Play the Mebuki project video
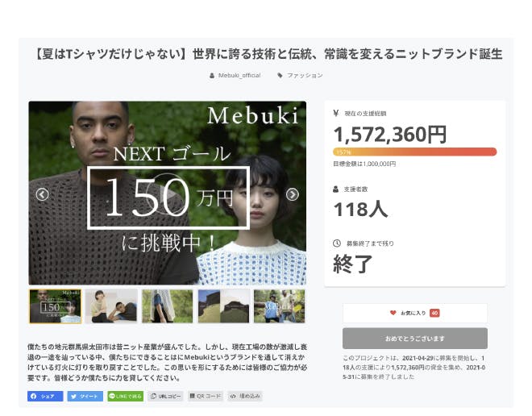The width and height of the screenshot is (532, 416). pos(168,194)
